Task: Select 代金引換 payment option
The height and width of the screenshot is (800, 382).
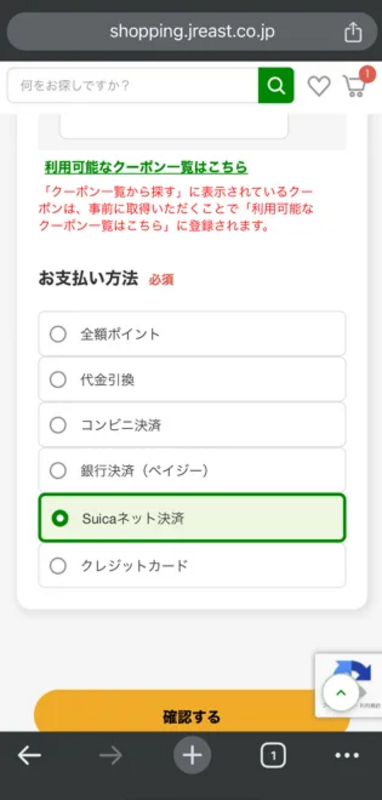Action: 192,380
